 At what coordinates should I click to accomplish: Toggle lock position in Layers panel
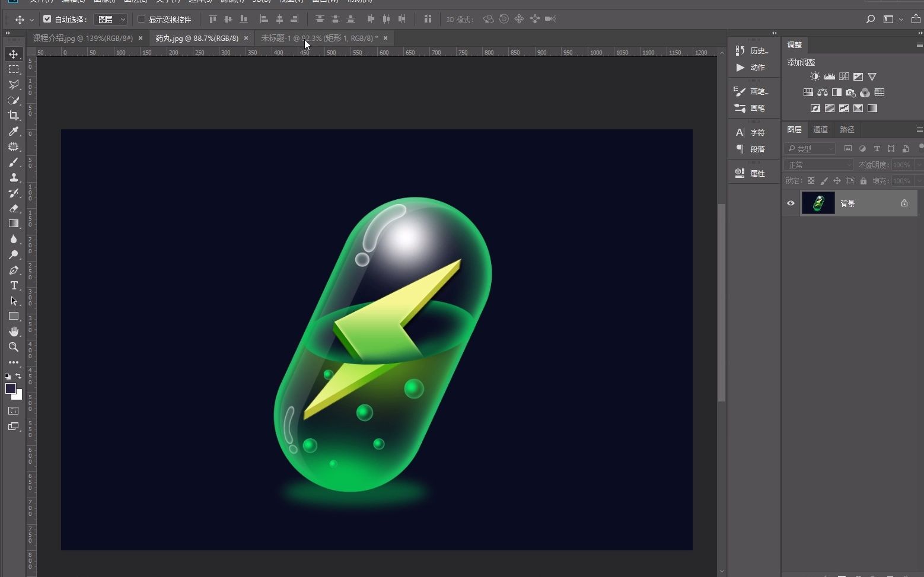tap(837, 181)
